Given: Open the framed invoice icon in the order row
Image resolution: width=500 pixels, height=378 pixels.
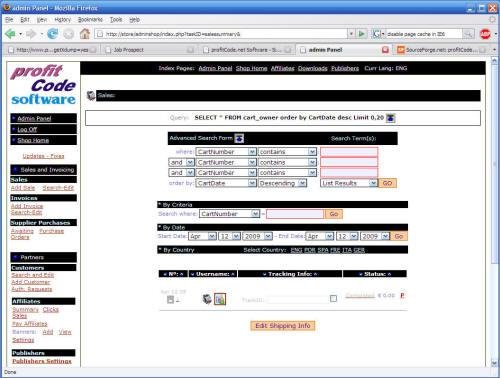Looking at the screenshot, I should [x=220, y=299].
